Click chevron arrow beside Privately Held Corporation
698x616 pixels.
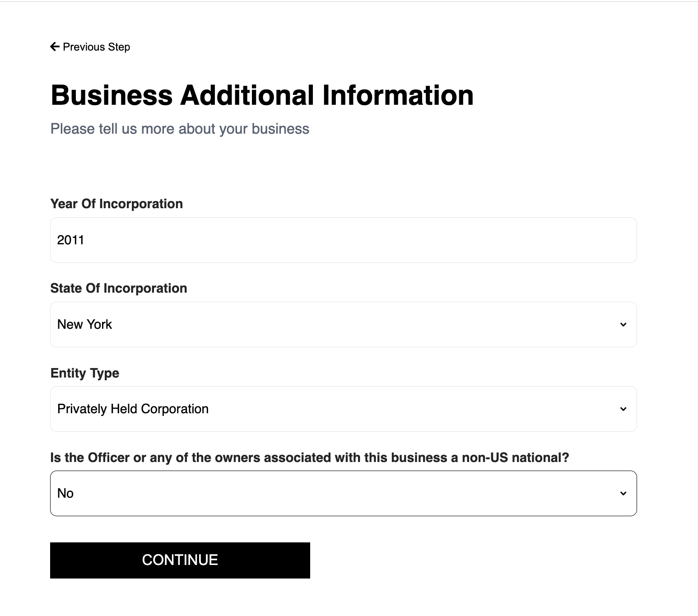point(623,409)
